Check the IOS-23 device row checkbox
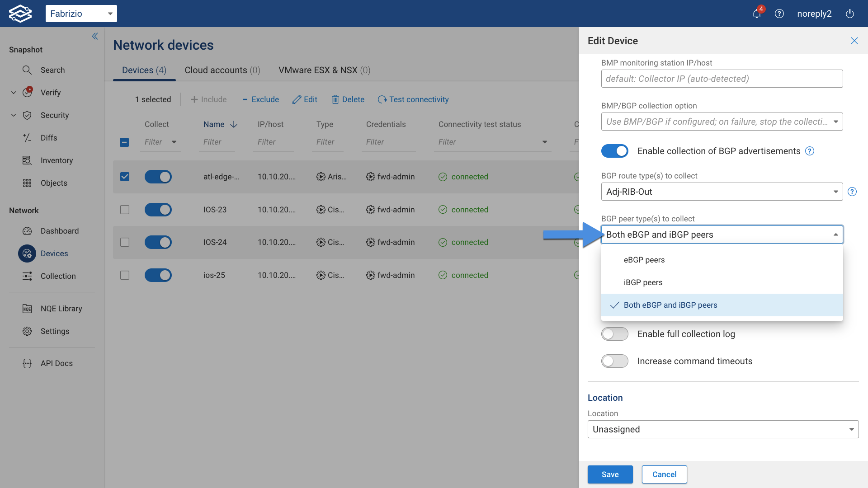 point(125,210)
